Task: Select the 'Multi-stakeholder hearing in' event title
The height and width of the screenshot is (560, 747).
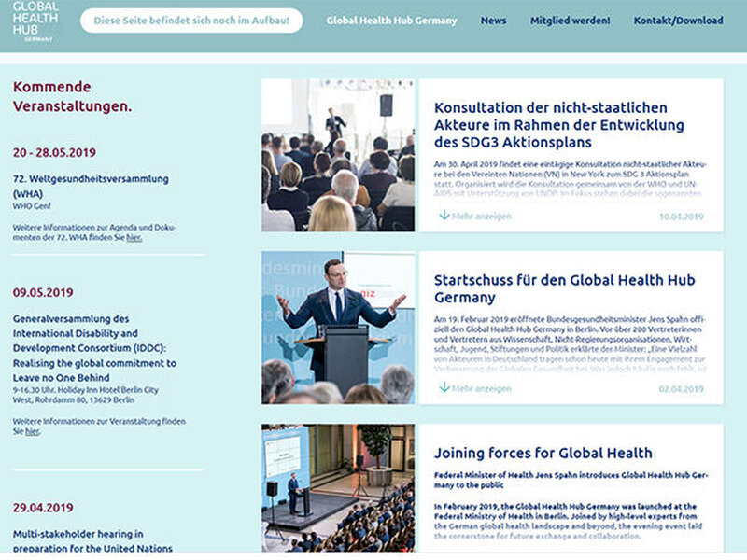Action: (92, 541)
